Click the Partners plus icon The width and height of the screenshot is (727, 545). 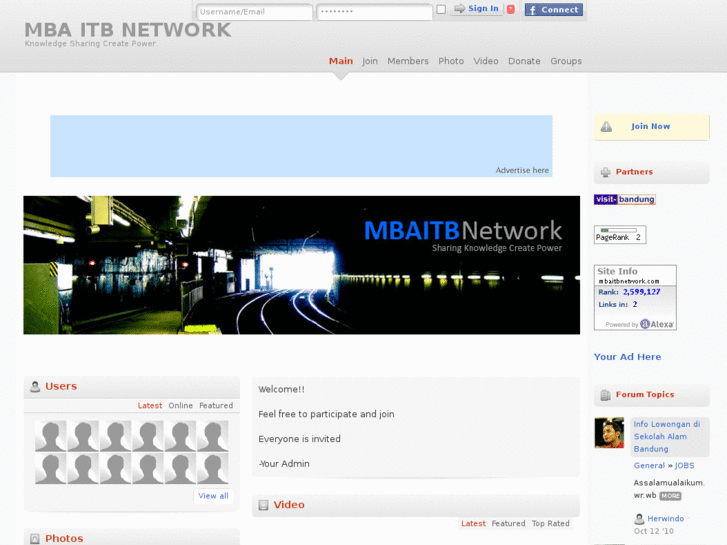[x=606, y=173]
